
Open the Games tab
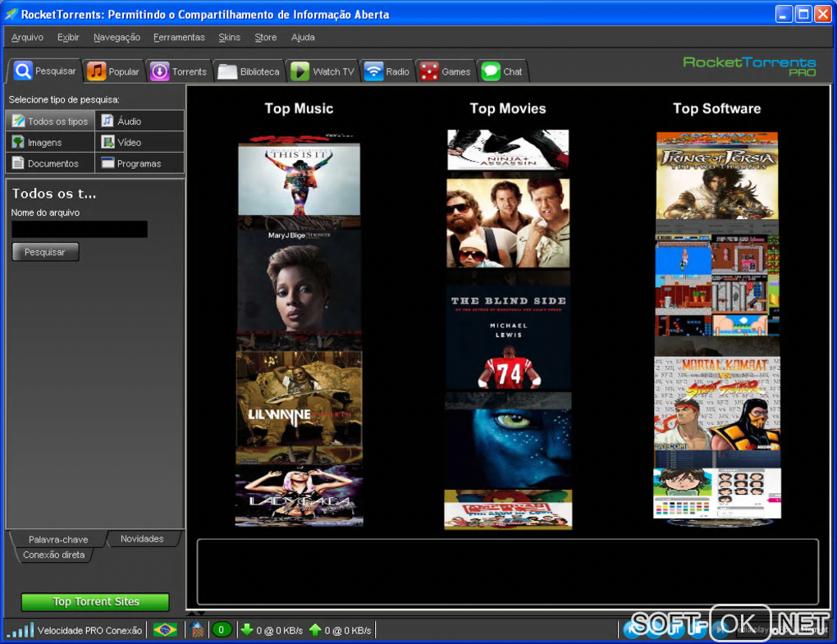pos(446,71)
